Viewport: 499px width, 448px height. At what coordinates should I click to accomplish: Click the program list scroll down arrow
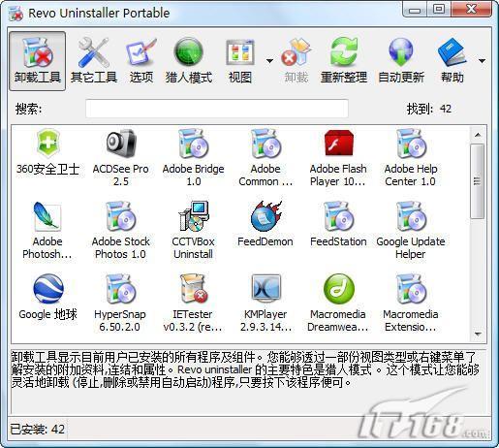[x=478, y=334]
